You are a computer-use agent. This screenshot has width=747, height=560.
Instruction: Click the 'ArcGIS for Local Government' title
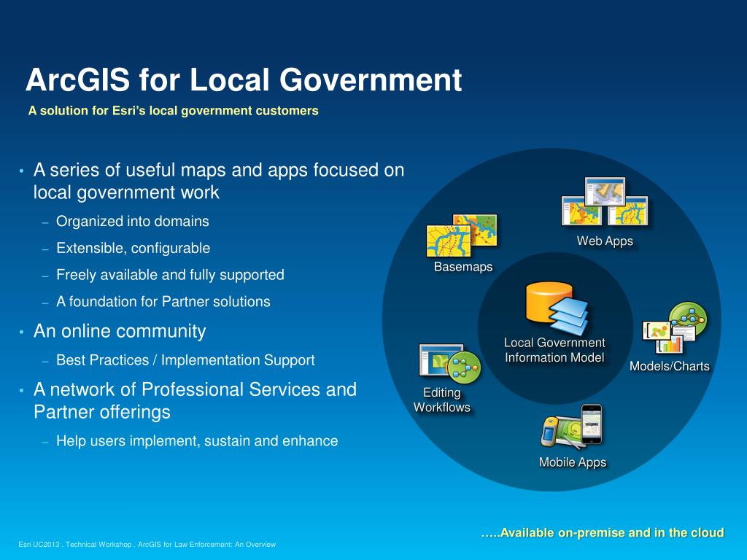[244, 79]
